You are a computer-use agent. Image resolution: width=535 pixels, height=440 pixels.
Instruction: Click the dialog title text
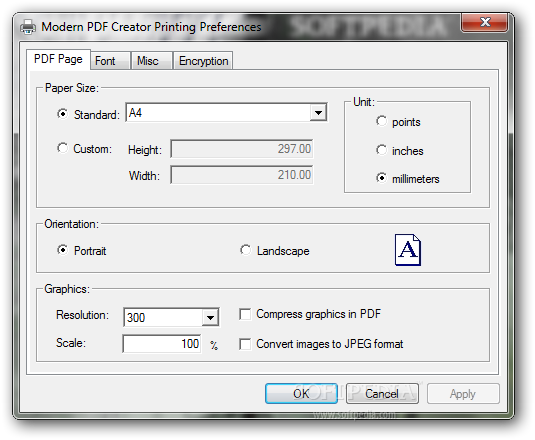pos(151,27)
